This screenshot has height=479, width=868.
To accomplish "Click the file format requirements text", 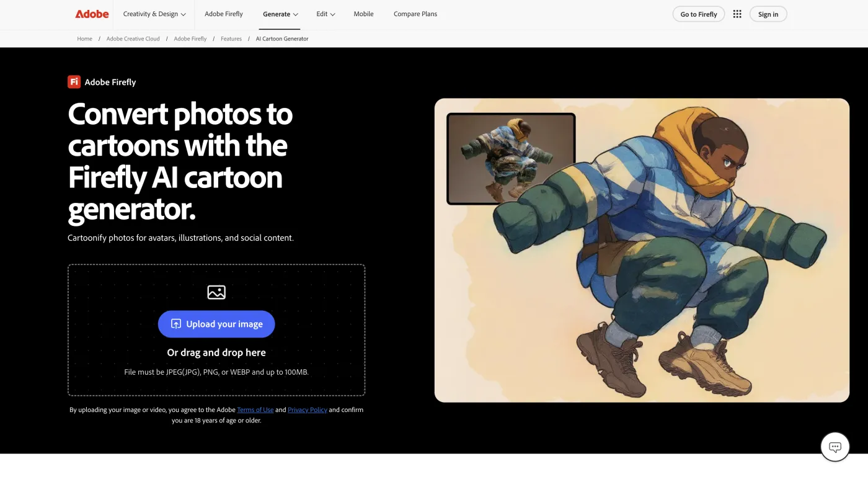I will point(216,372).
